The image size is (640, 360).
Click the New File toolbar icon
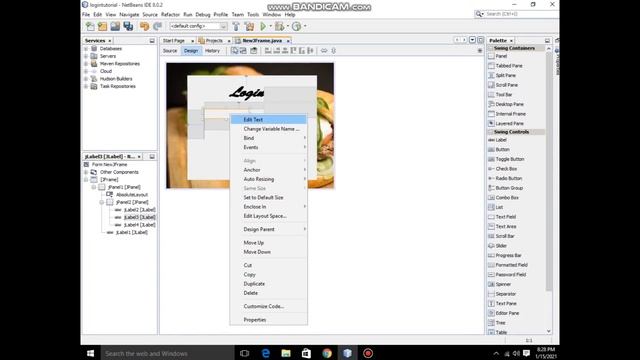pos(90,27)
